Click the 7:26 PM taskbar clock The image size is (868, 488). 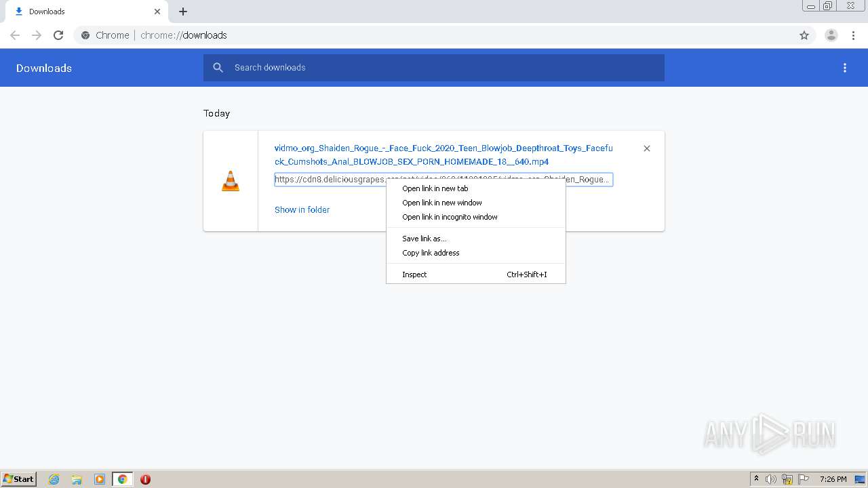coord(833,479)
